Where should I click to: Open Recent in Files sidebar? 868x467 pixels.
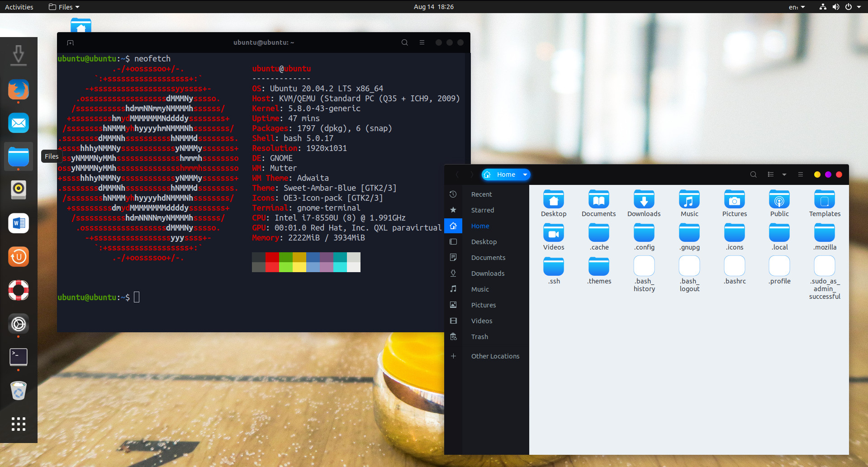pos(487,194)
